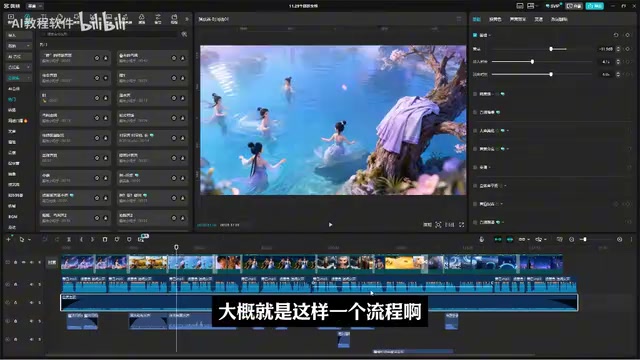Click the import button above the sidebar categories
Viewport: 640px width, 360px height.
18,36
